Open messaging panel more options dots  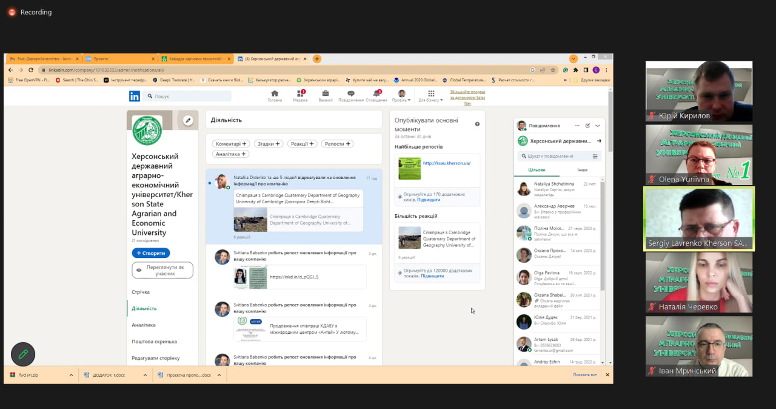(x=577, y=126)
